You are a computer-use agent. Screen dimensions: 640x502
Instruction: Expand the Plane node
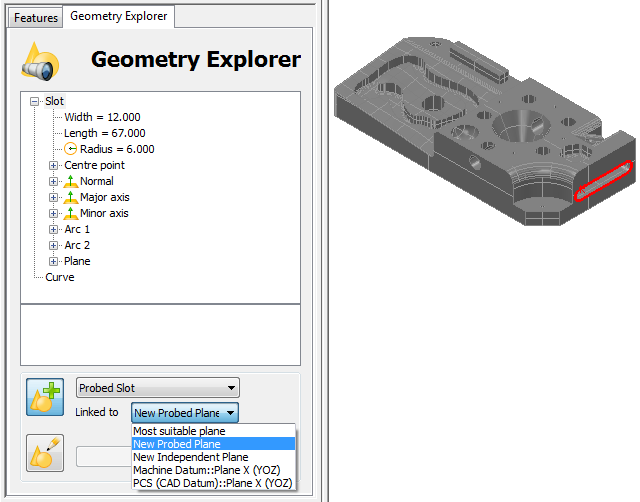(x=53, y=261)
